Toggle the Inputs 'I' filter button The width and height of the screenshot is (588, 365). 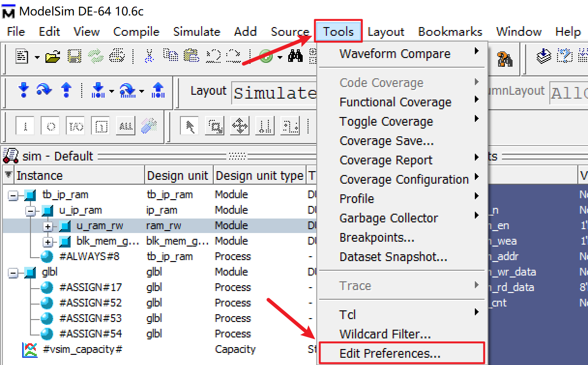pyautogui.click(x=25, y=127)
